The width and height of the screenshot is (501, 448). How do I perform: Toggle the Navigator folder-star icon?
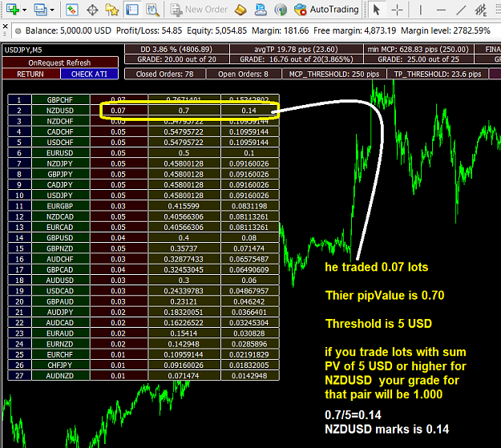[x=112, y=10]
